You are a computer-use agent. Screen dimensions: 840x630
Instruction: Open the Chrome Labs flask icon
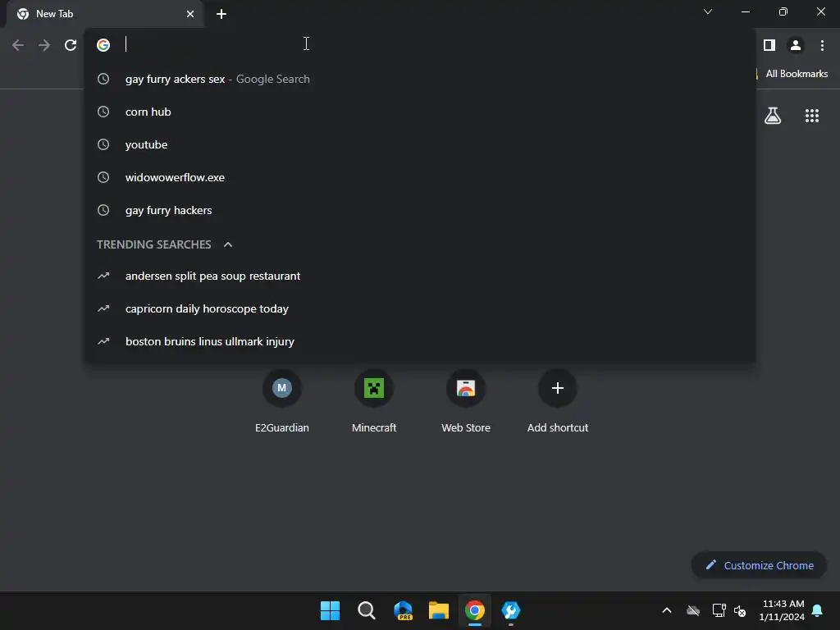pyautogui.click(x=773, y=116)
